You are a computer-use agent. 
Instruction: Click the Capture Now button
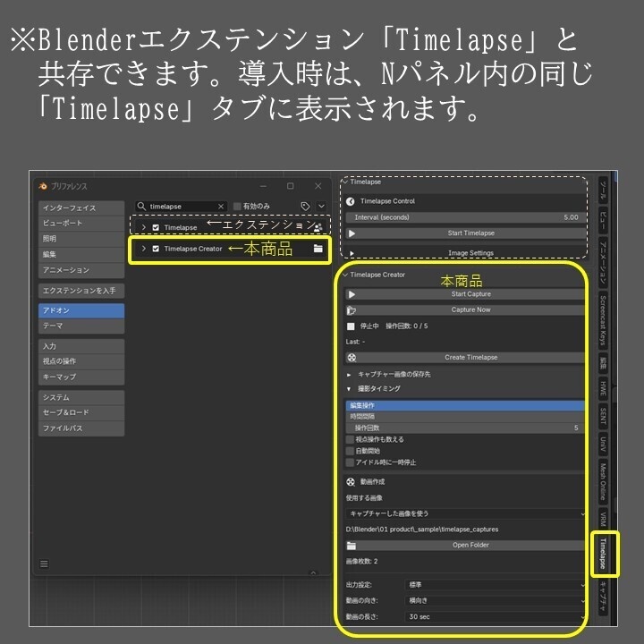coord(465,310)
